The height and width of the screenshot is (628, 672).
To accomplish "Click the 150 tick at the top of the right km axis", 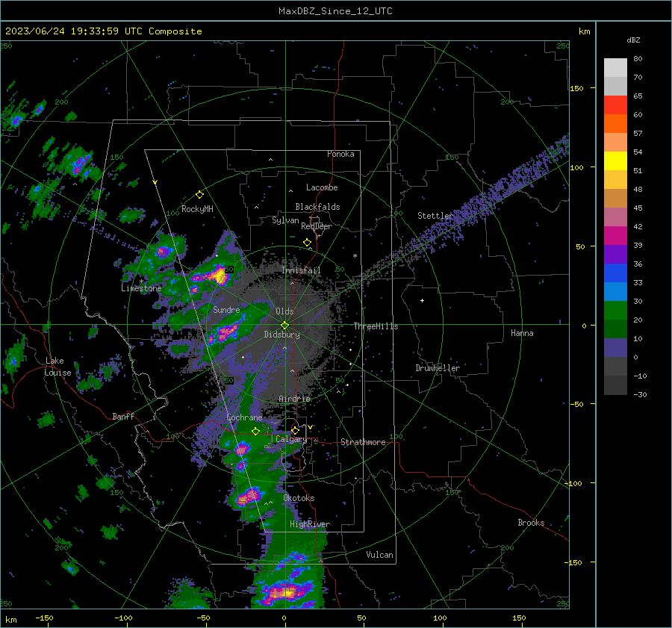I will pyautogui.click(x=577, y=88).
